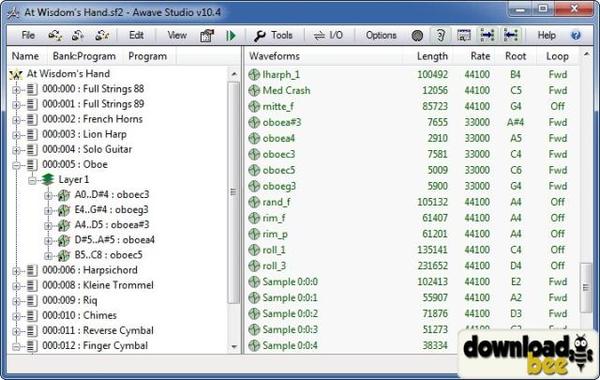600x380 pixels.
Task: Toggle the ear audition icon
Action: pos(440,36)
